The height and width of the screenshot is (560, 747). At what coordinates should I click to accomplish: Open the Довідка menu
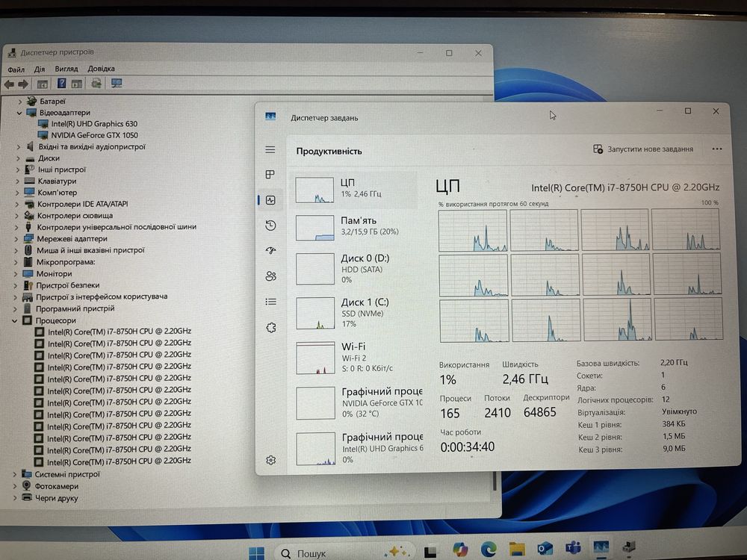[101, 69]
